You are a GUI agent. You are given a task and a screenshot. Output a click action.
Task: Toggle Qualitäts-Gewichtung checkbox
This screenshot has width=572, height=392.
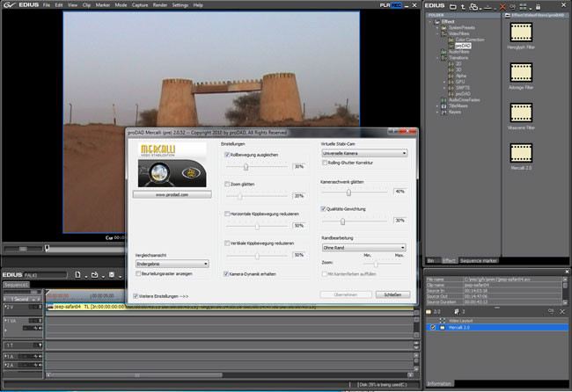click(x=323, y=209)
